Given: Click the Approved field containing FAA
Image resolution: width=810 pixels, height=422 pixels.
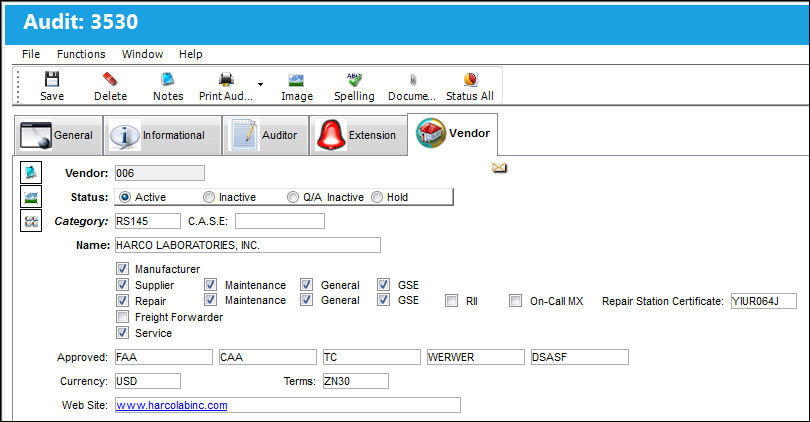Looking at the screenshot, I should click(x=164, y=357).
